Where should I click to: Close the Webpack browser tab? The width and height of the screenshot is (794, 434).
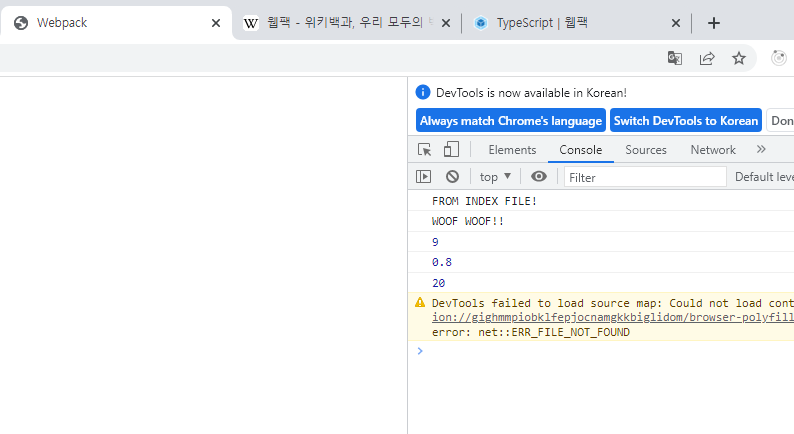click(x=216, y=23)
